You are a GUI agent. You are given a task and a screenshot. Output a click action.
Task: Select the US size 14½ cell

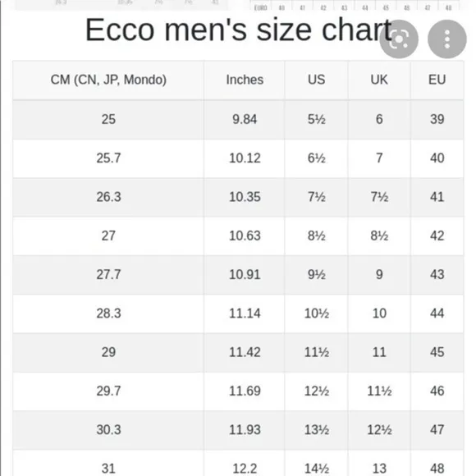point(316,468)
